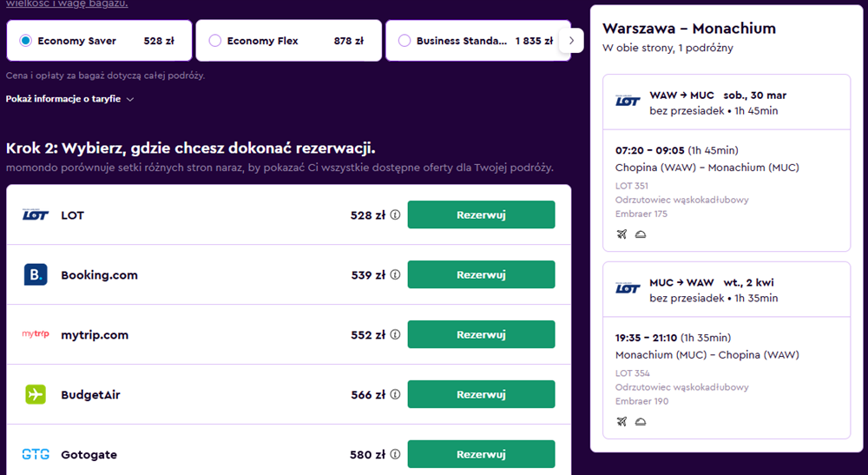Open the wielkość i wagę bagażu link
The width and height of the screenshot is (868, 475).
pos(67,3)
